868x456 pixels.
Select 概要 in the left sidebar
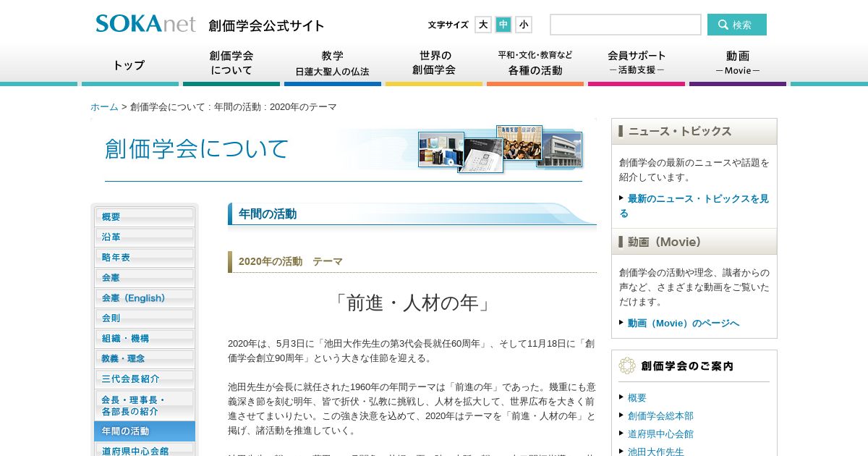tap(145, 216)
